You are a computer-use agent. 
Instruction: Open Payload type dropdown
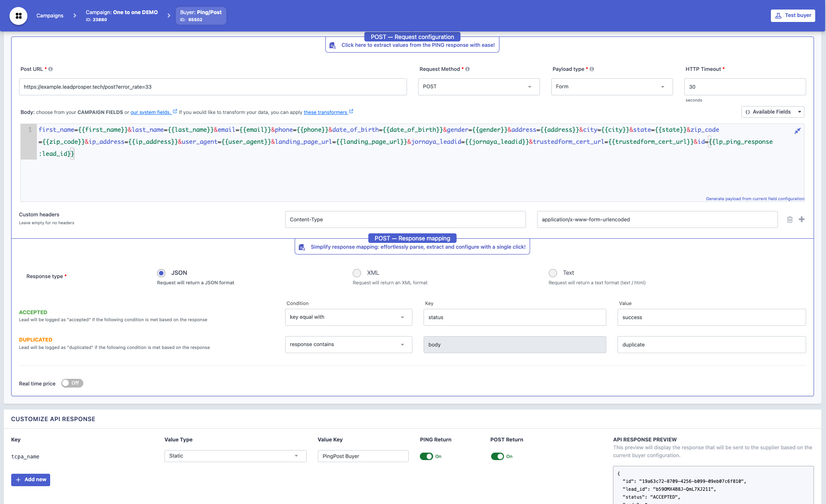(612, 87)
